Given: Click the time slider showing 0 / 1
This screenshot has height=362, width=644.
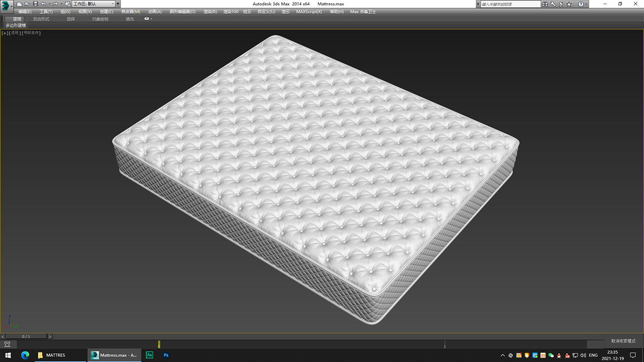Looking at the screenshot, I should (26, 336).
